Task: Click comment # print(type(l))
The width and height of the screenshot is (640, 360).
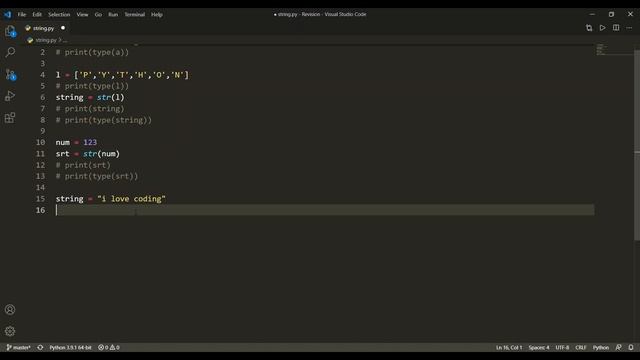Action: pos(92,86)
